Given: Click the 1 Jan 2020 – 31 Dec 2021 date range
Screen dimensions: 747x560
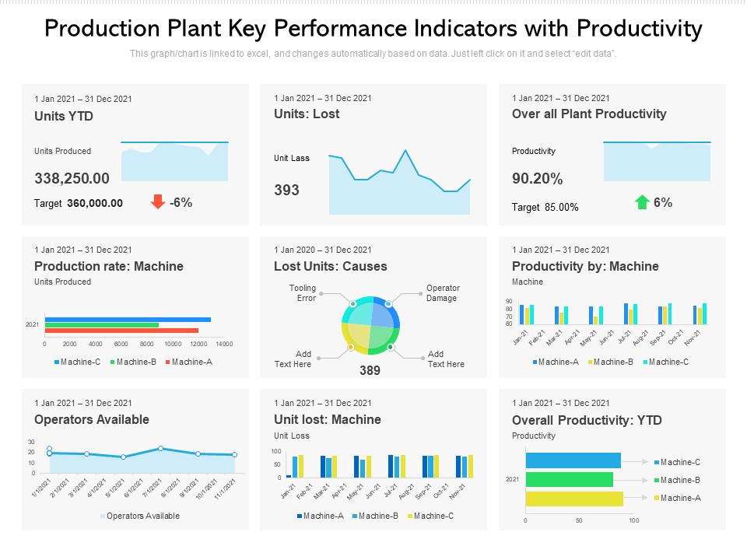Looking at the screenshot, I should coord(322,250).
